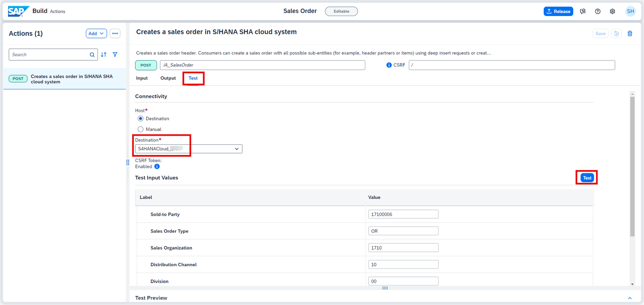
Task: Open the help question mark icon
Action: (597, 12)
